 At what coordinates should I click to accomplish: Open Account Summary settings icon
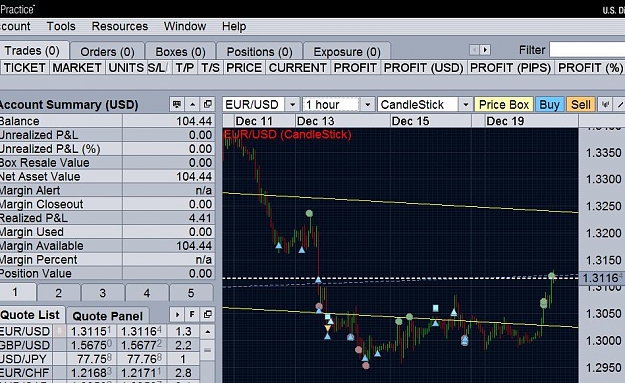(x=177, y=104)
